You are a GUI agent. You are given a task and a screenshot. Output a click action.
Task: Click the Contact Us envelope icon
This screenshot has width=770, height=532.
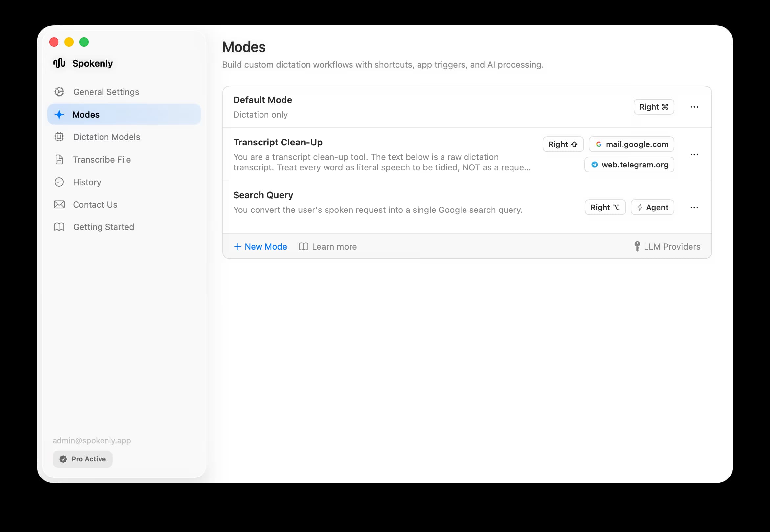click(x=59, y=204)
